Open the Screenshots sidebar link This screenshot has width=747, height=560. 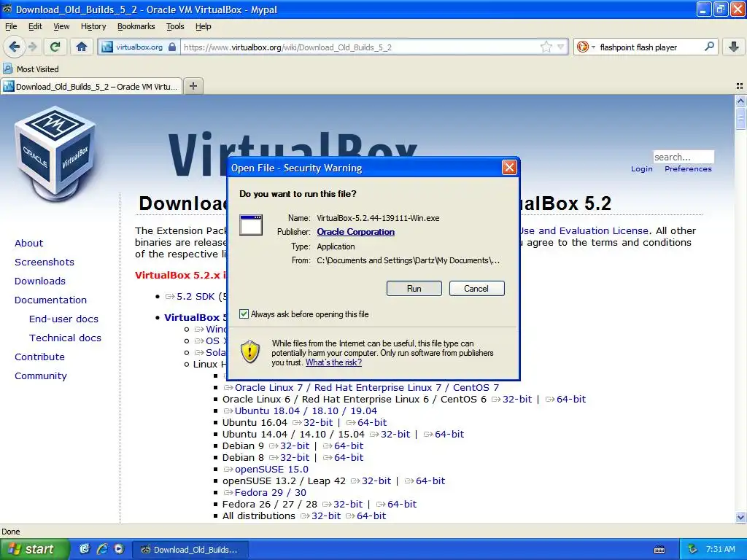pos(44,262)
